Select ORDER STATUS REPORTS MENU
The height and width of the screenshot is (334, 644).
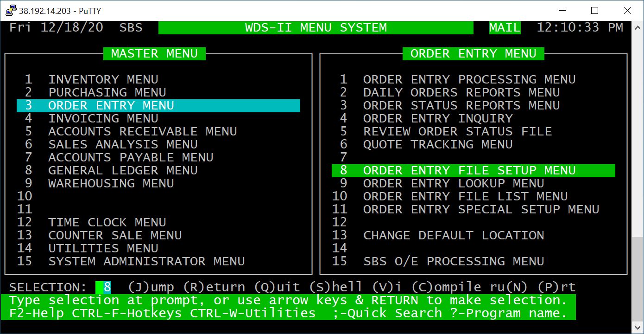coord(461,105)
